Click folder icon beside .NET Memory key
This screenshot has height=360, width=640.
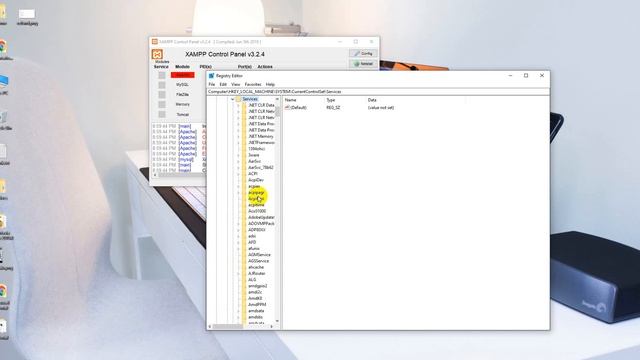(244, 136)
